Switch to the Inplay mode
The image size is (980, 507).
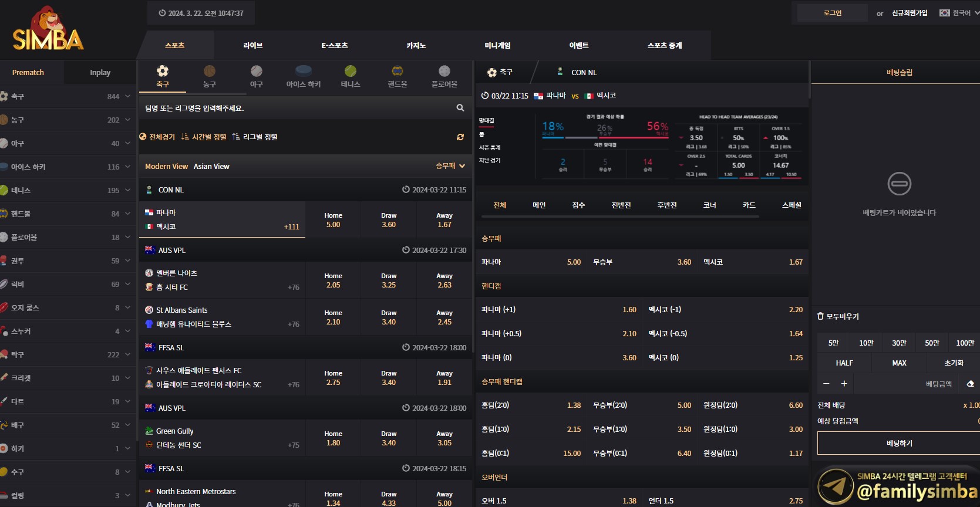pos(100,73)
